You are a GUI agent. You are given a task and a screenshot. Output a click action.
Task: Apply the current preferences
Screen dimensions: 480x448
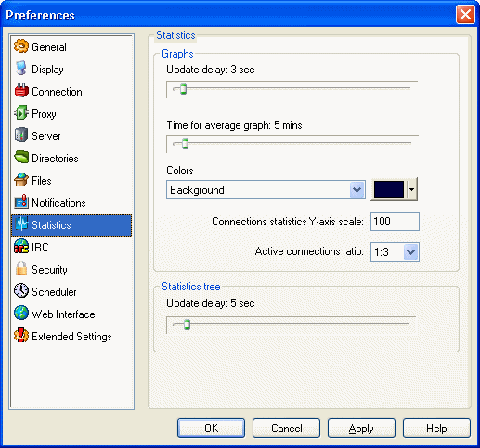click(x=361, y=429)
